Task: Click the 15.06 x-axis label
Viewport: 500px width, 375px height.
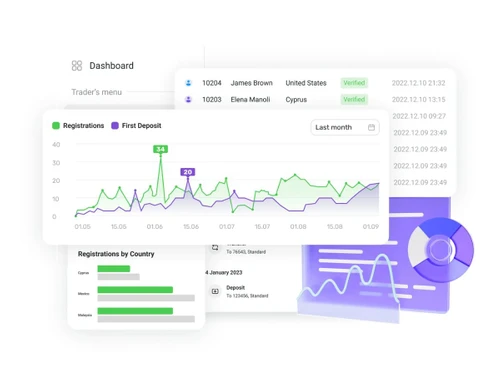Action: tap(191, 227)
